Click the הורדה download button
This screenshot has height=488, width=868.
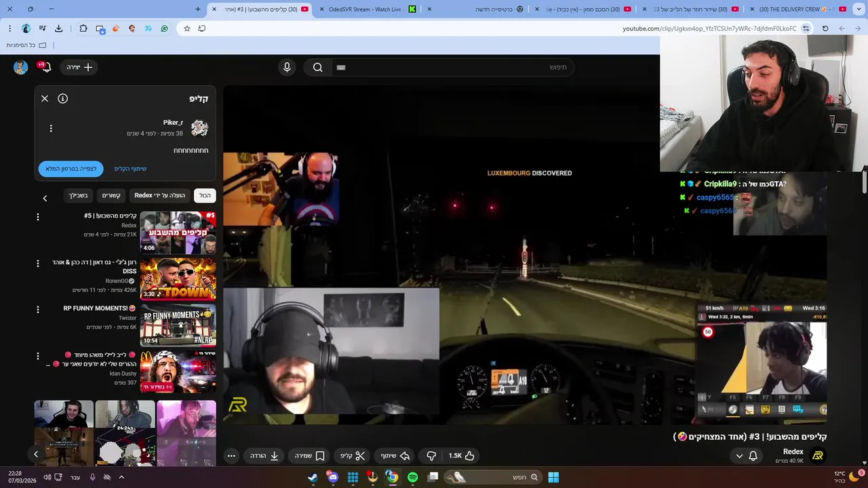(264, 455)
